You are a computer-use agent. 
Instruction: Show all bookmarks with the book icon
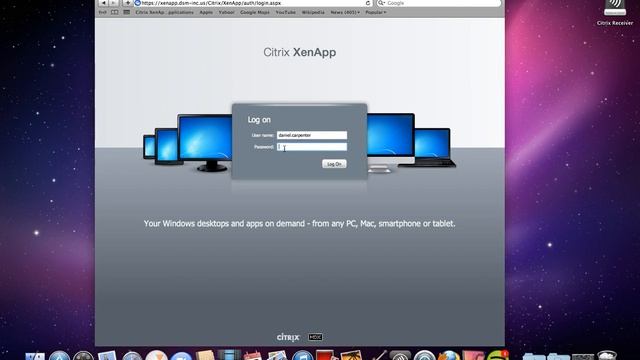(x=115, y=12)
